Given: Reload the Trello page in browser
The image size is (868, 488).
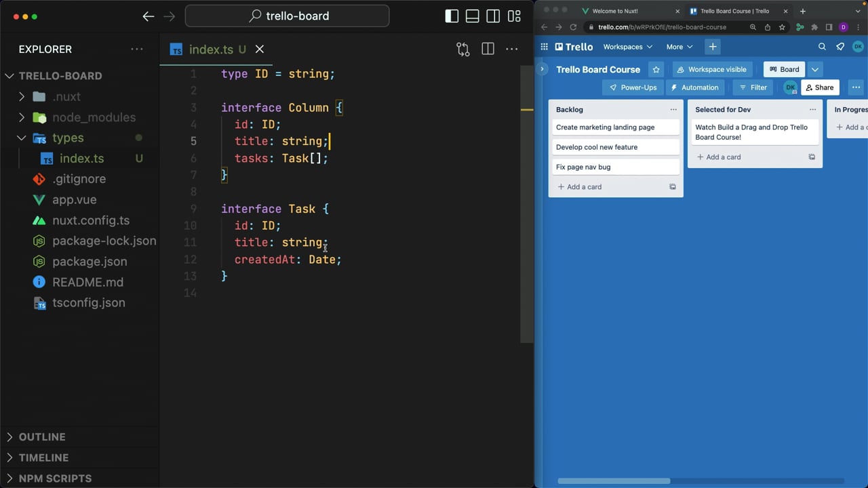Looking at the screenshot, I should tap(573, 27).
